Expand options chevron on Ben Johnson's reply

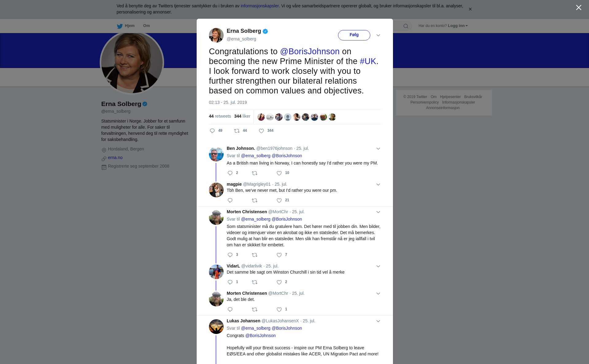tap(378, 149)
